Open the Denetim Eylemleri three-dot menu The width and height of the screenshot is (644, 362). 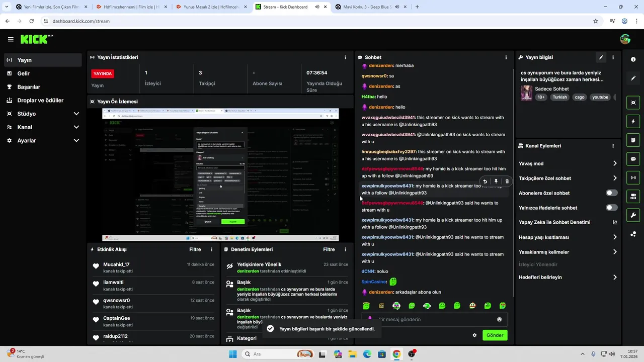345,249
